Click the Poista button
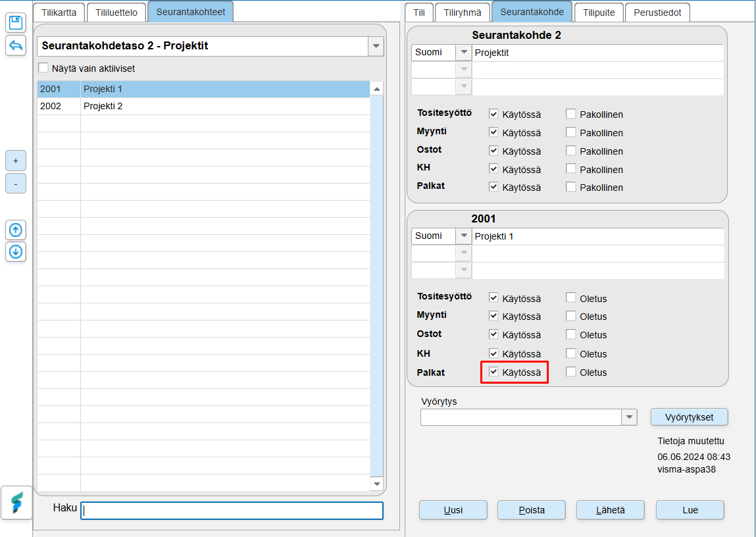Viewport: 756px width, 537px height. click(532, 510)
